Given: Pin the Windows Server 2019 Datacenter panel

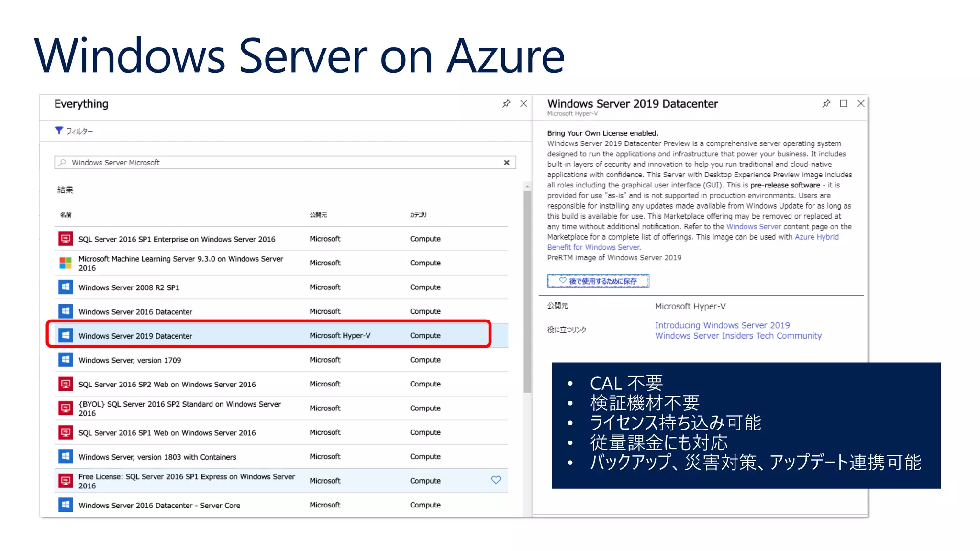Looking at the screenshot, I should point(826,104).
